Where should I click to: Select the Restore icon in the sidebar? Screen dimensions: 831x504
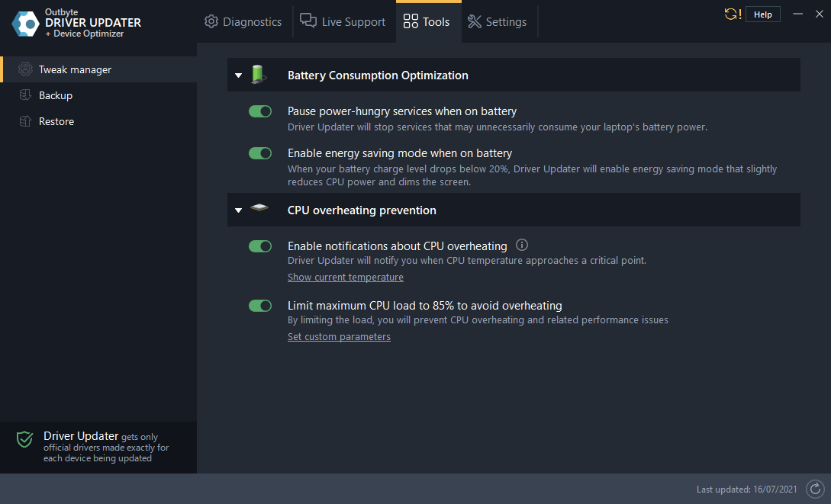tap(27, 120)
